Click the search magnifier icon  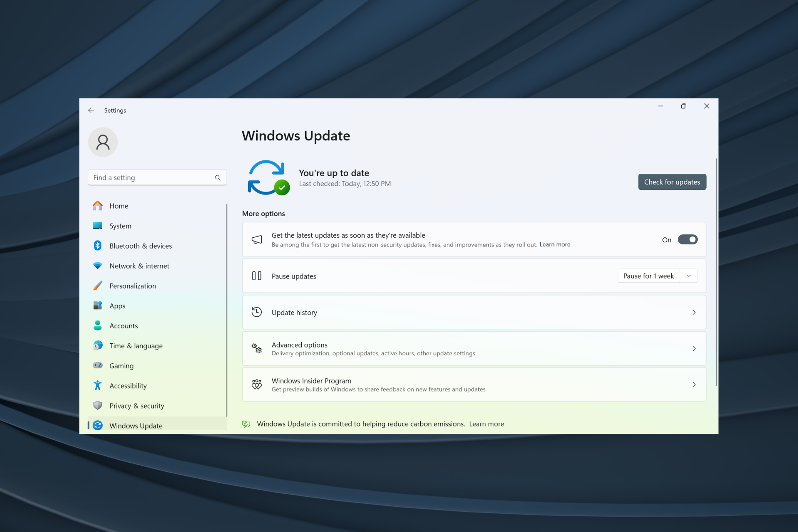pyautogui.click(x=217, y=177)
